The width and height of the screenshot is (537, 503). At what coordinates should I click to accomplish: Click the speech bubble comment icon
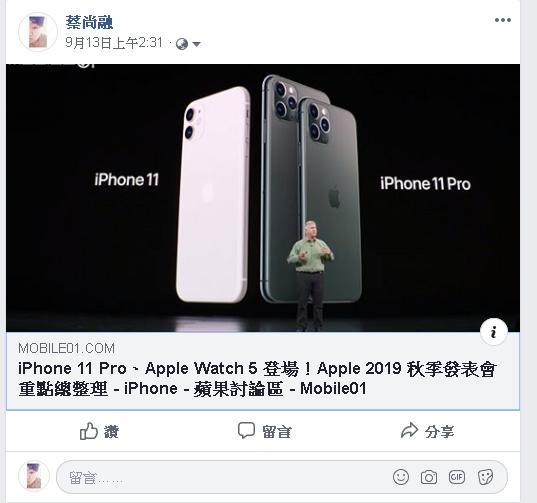point(246,430)
